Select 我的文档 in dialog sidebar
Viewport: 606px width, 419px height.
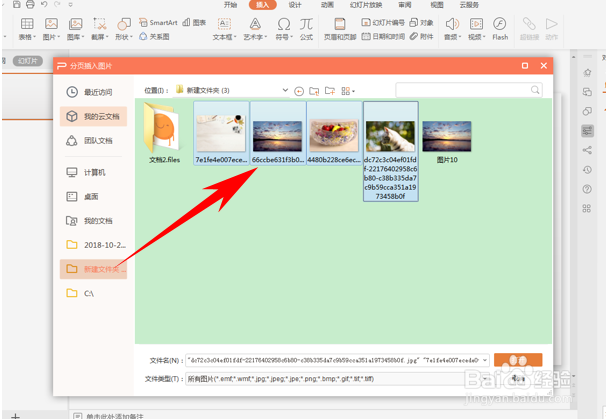(93, 221)
